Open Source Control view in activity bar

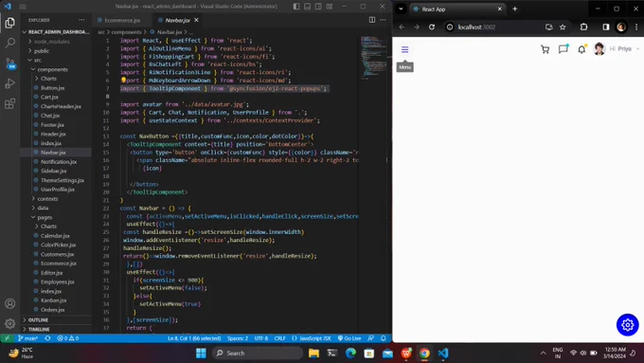click(9, 64)
